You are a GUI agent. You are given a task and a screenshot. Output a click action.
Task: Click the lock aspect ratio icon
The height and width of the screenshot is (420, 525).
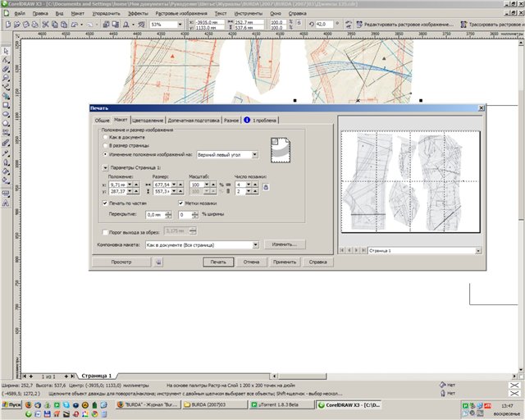266,186
